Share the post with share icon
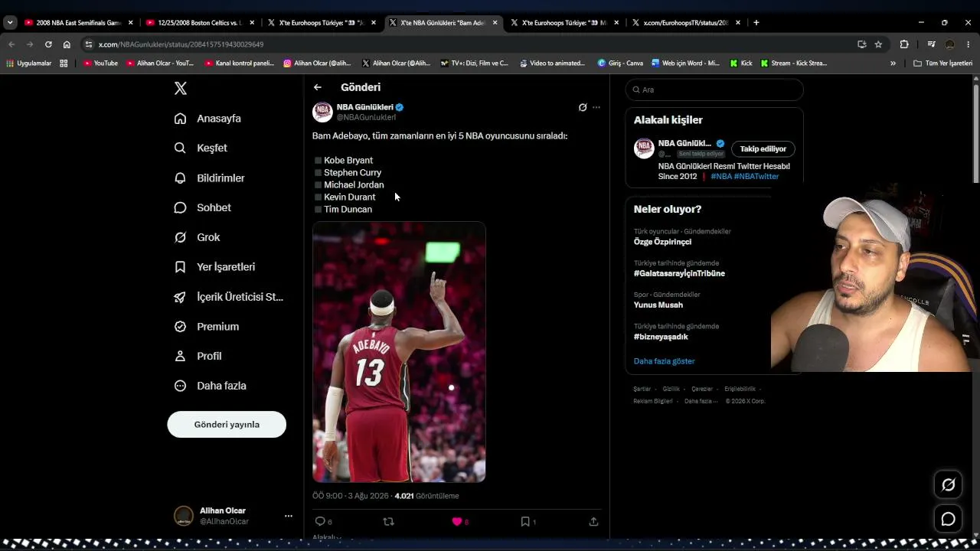980x551 pixels. (593, 521)
